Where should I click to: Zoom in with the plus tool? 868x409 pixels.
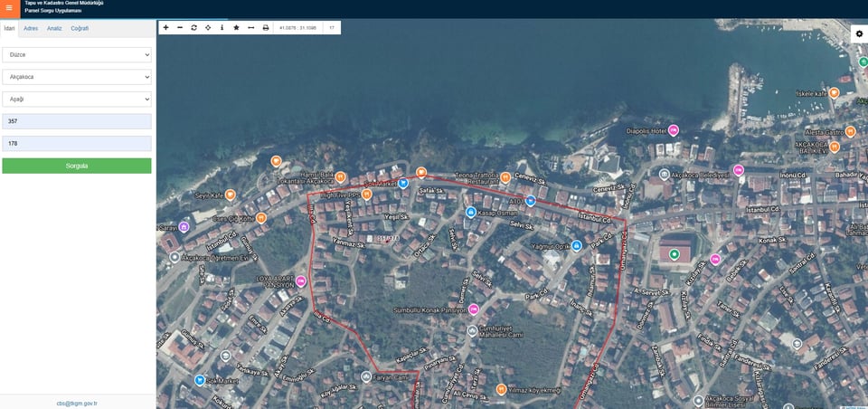coord(165,28)
